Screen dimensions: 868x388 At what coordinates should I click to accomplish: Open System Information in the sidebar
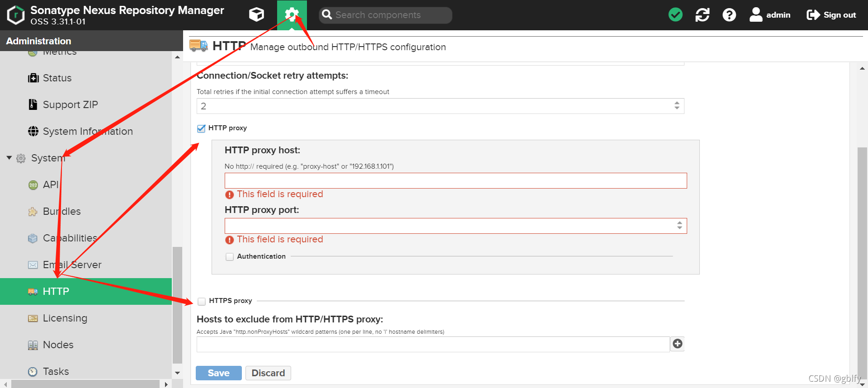88,132
